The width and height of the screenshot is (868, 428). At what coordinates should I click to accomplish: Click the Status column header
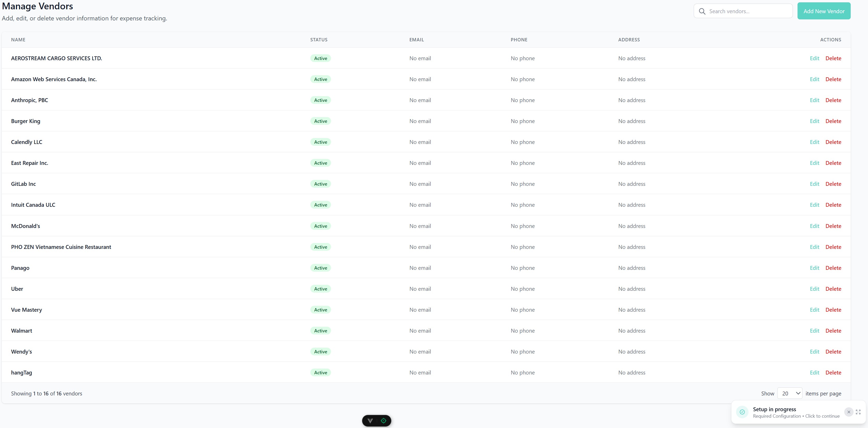click(x=318, y=40)
